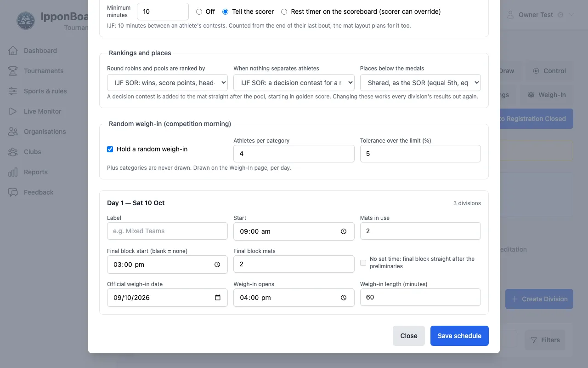
Task: Expand the Owner Test account menu chevron
Action: coord(571,15)
